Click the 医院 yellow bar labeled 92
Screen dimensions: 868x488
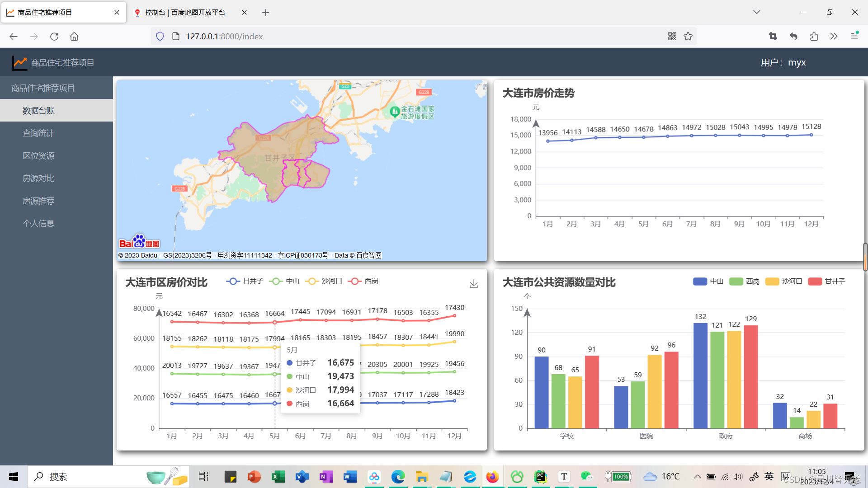click(655, 391)
